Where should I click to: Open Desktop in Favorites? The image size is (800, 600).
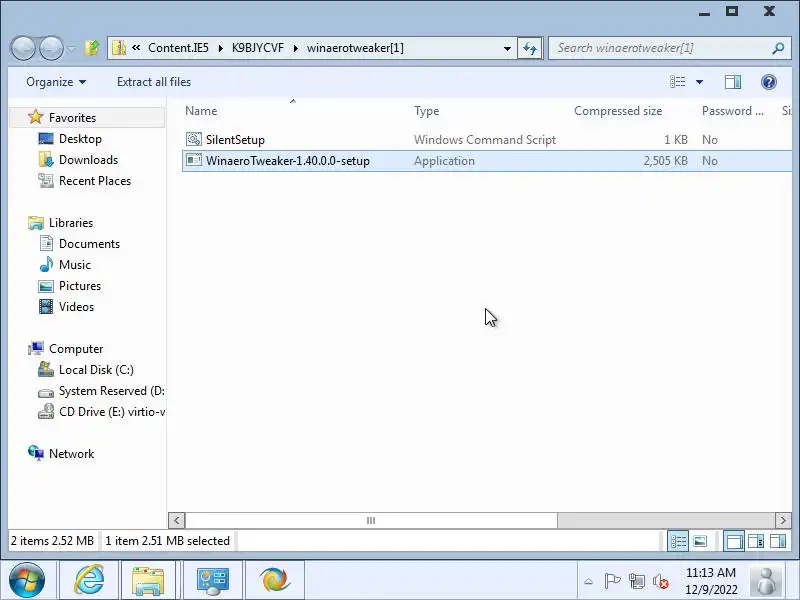click(x=80, y=139)
